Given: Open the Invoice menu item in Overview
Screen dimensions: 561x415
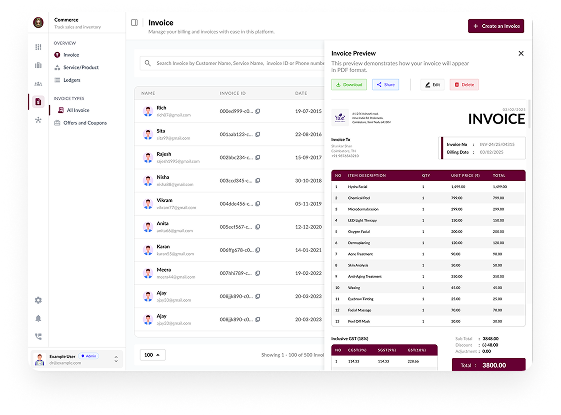Looking at the screenshot, I should (x=67, y=55).
